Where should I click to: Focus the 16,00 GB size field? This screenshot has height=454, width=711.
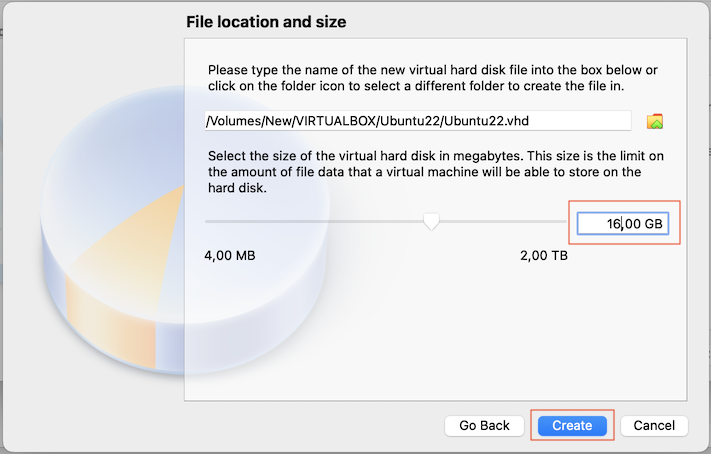click(x=623, y=224)
